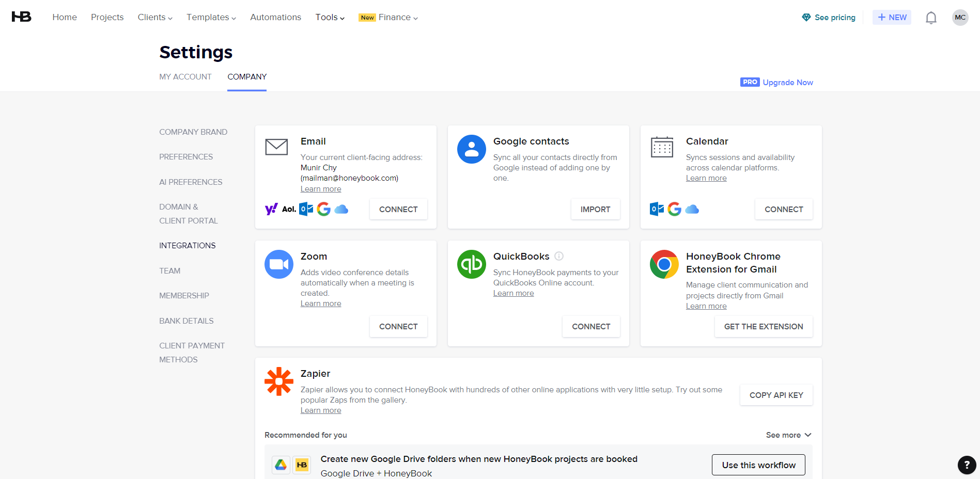Click the Google contacts person icon

pos(471,149)
